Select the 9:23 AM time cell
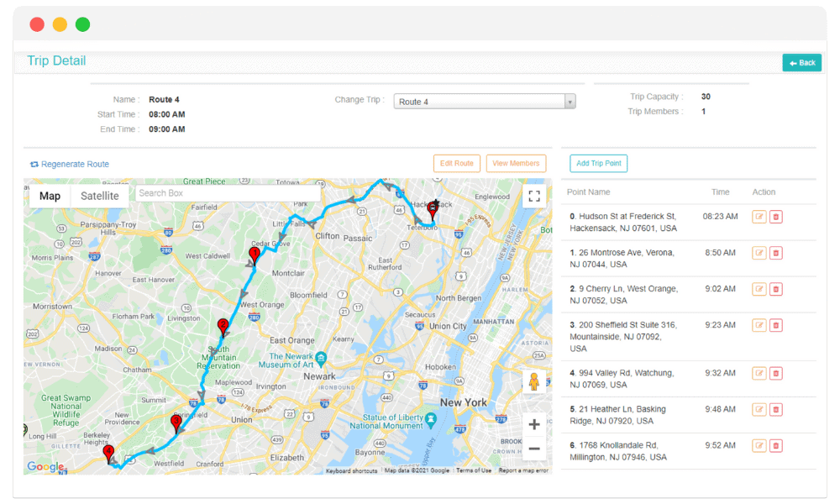Image resolution: width=840 pixels, height=504 pixels. point(720,324)
